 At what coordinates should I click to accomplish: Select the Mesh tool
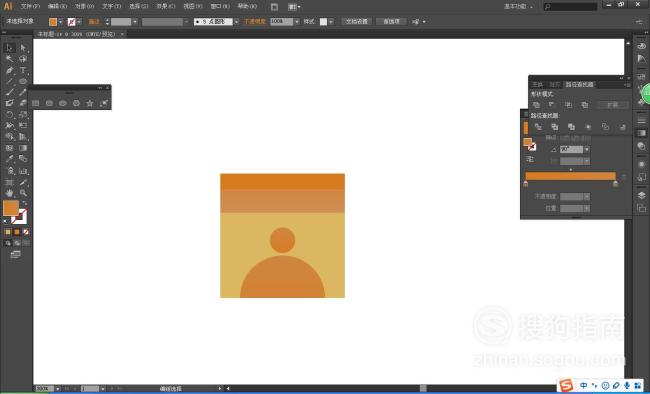9,148
